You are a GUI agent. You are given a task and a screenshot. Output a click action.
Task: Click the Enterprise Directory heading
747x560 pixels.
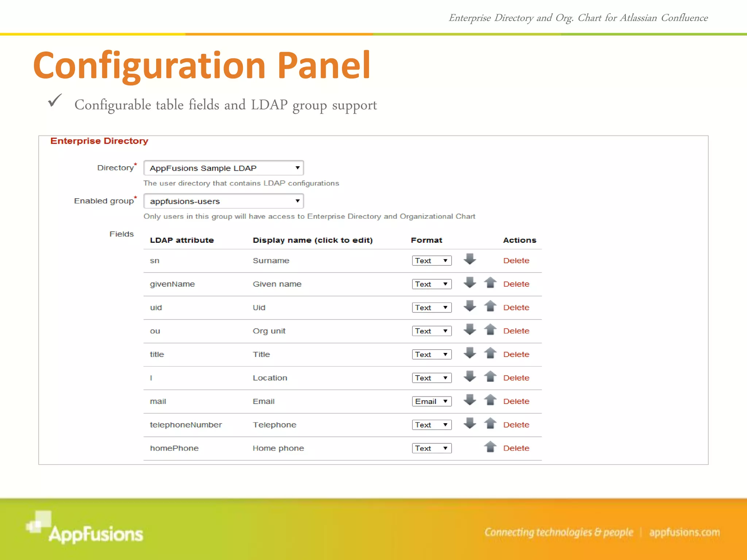(99, 141)
